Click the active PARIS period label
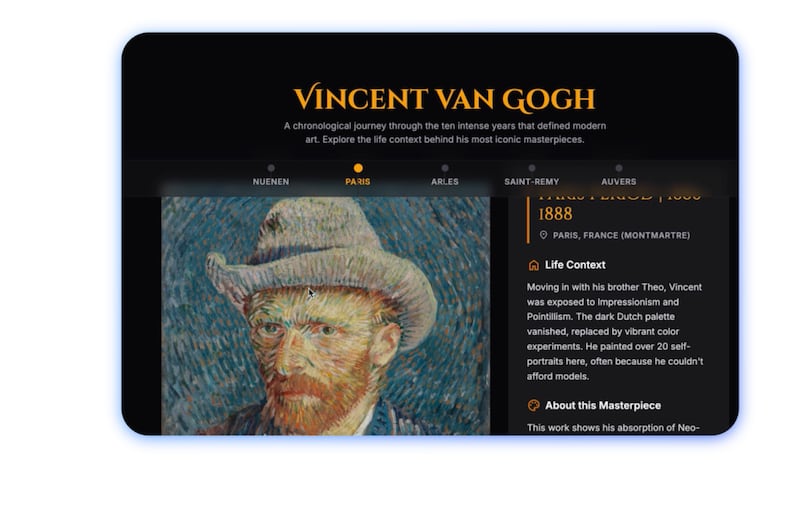800x507 pixels. point(358,182)
